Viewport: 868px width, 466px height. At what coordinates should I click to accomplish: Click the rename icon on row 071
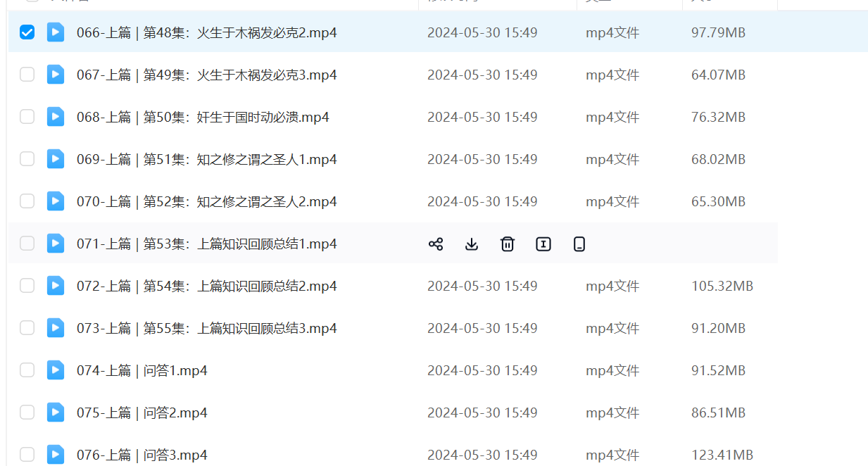pyautogui.click(x=543, y=244)
